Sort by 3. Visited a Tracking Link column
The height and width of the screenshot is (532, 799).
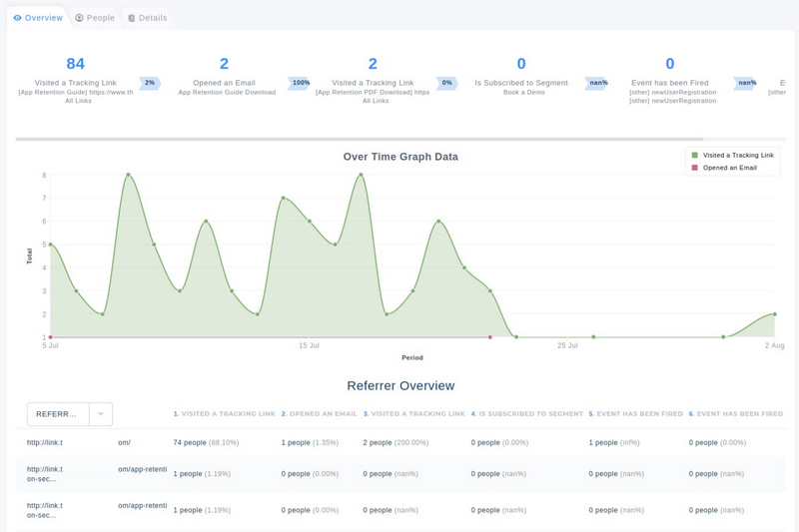(413, 414)
